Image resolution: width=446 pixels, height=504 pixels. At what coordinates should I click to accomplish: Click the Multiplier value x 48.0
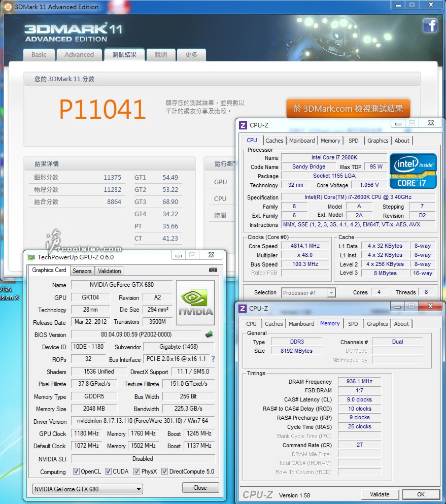[x=305, y=255]
